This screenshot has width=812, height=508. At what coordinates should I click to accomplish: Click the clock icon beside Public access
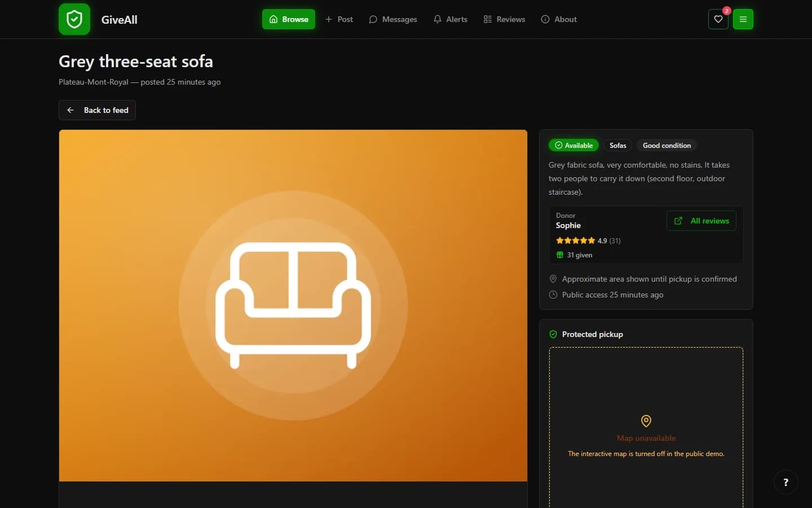[x=553, y=295]
